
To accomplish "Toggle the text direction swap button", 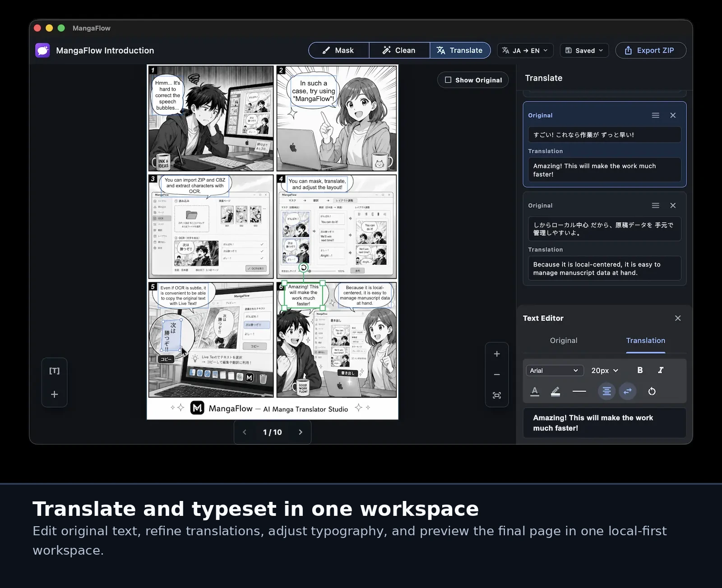I will click(x=628, y=391).
